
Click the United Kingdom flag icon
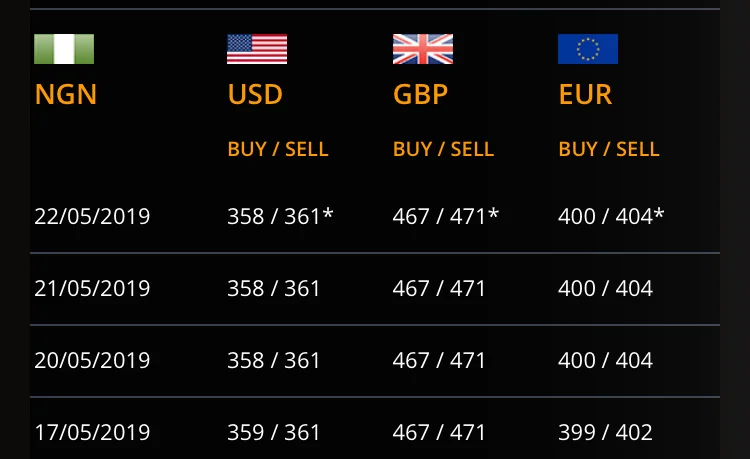(423, 49)
